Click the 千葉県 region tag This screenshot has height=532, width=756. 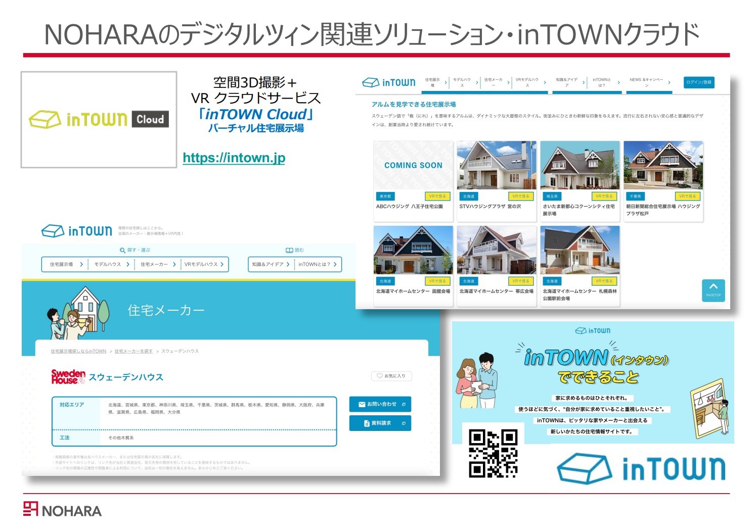[x=636, y=196]
